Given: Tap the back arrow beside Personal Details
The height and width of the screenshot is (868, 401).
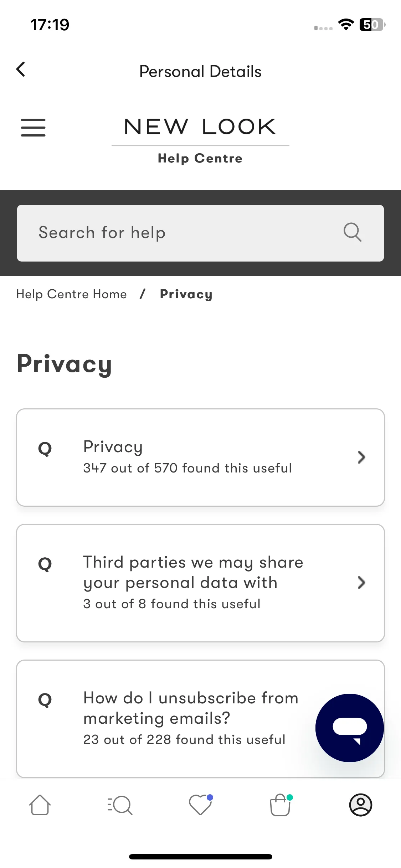Looking at the screenshot, I should [21, 69].
